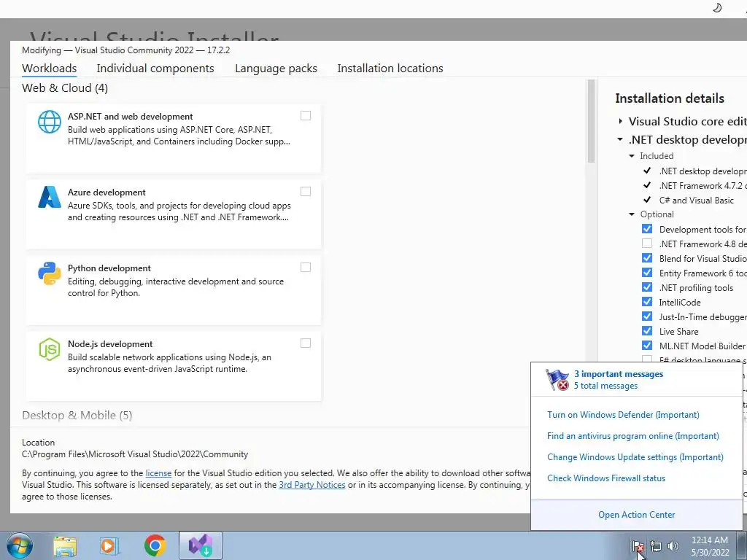Switch to the Individual components tab
The image size is (747, 560).
click(x=155, y=68)
